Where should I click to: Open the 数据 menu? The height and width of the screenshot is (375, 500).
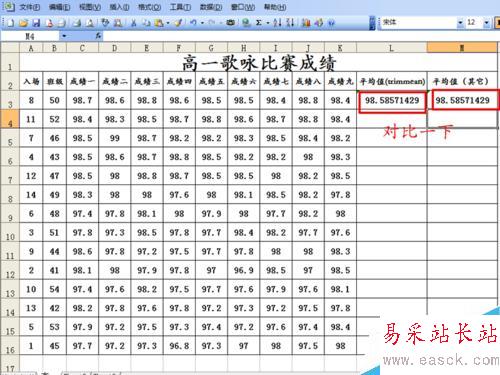click(x=211, y=7)
